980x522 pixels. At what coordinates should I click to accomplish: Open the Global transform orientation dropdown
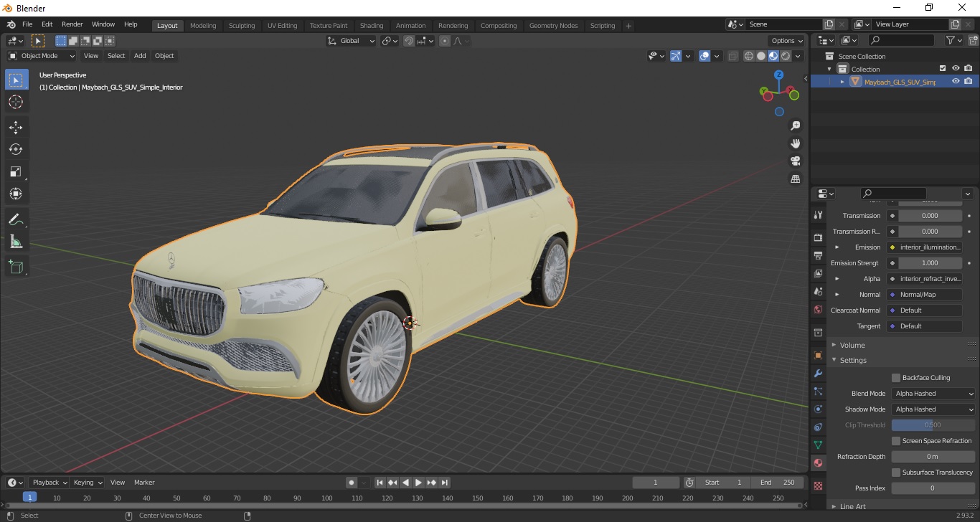click(351, 41)
